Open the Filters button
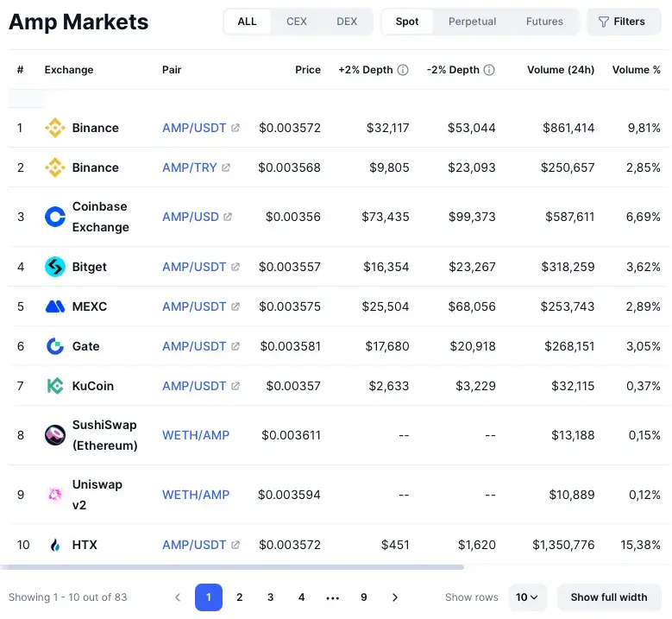 point(624,22)
